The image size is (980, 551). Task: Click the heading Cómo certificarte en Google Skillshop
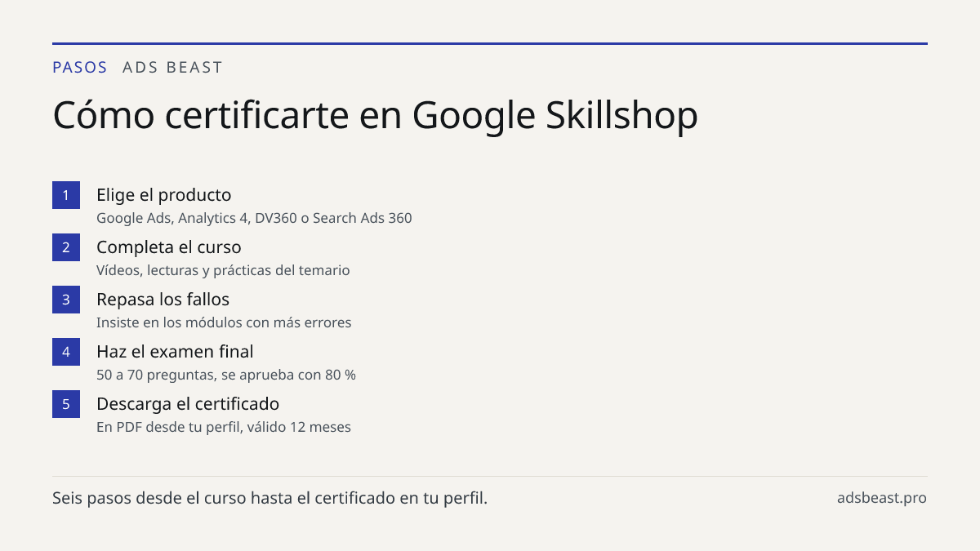376,115
